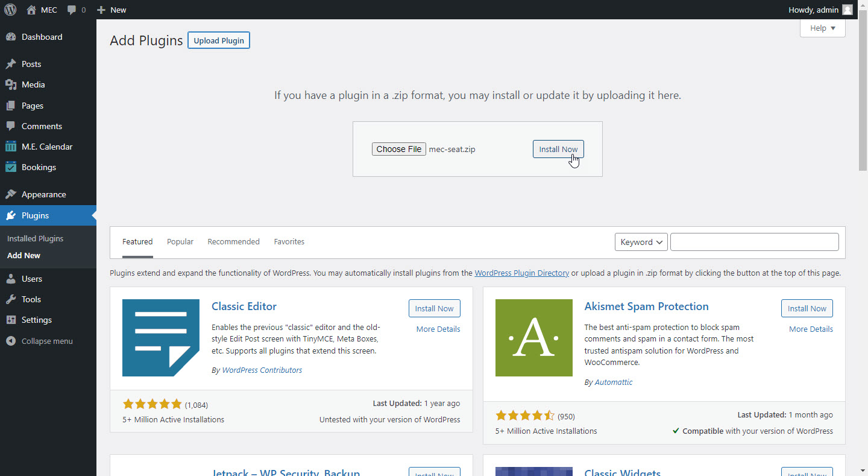The image size is (868, 476).
Task: Click the Bookings icon in sidebar
Action: coord(11,167)
